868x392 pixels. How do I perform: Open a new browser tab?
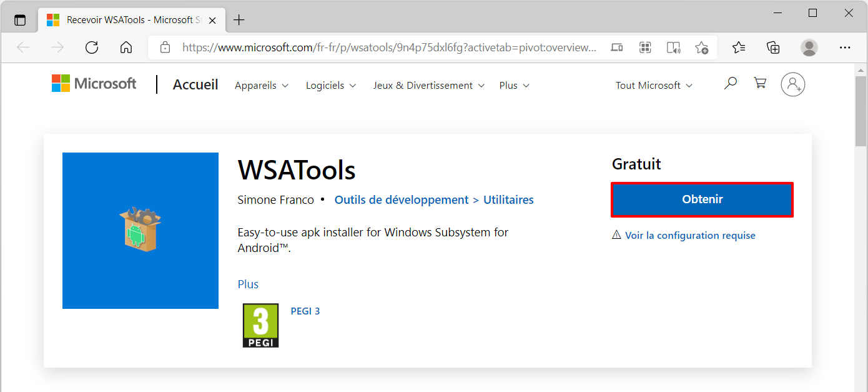[239, 20]
